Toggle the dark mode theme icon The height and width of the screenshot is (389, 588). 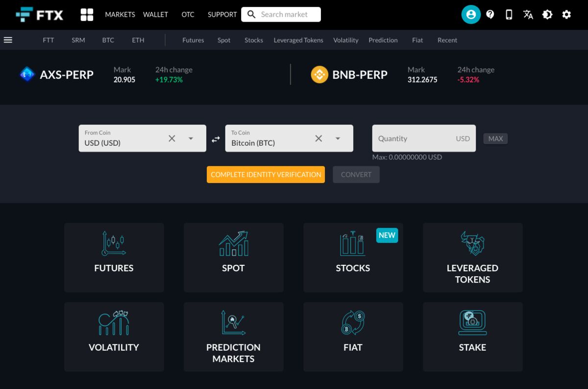547,15
